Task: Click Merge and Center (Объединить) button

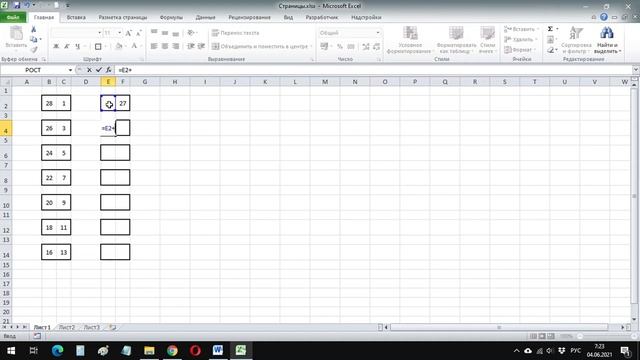Action: point(260,47)
